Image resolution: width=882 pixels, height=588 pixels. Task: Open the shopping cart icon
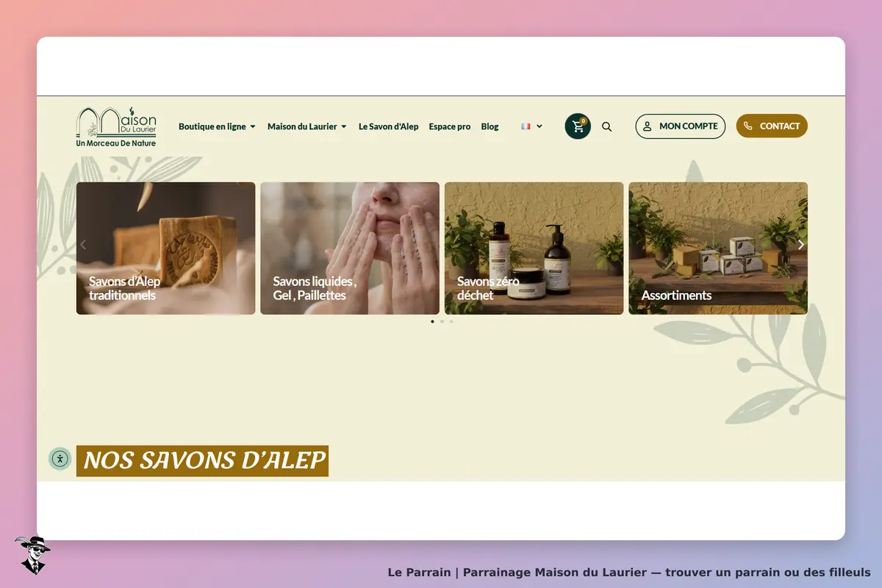tap(578, 126)
